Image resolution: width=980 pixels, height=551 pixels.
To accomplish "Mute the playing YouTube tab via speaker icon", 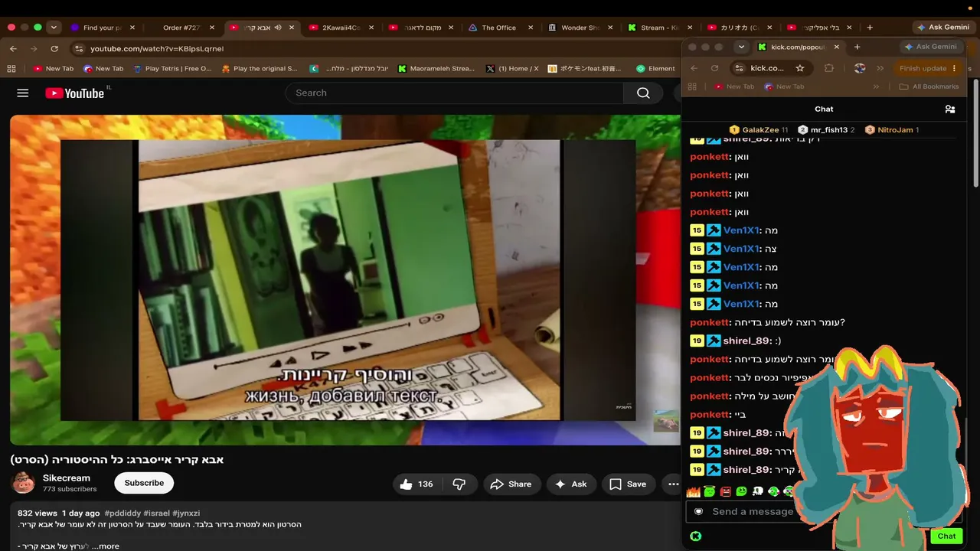I will tap(278, 28).
